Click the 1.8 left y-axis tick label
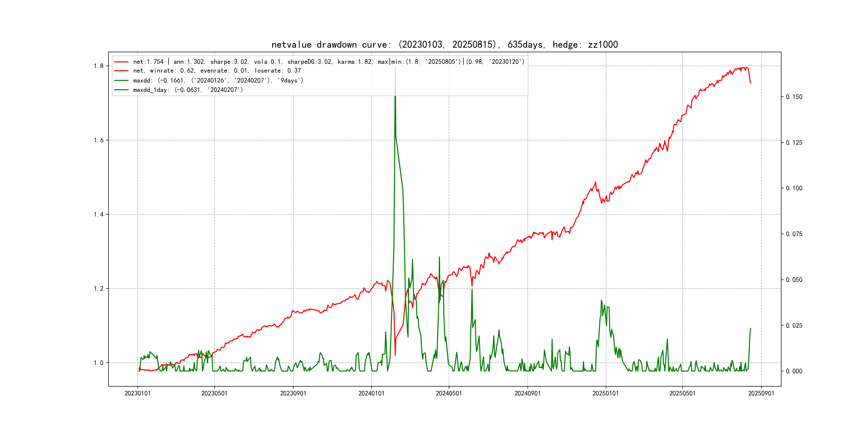The width and height of the screenshot is (868, 434). 98,66
